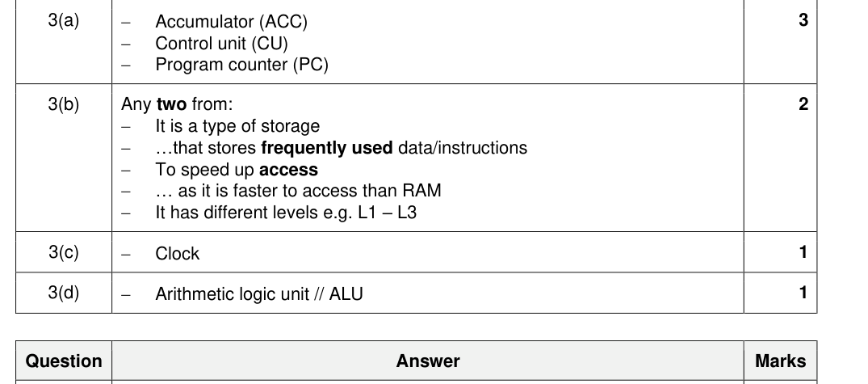This screenshot has height=384, width=868.
Task: Select the Control unit (CU) text
Action: pyautogui.click(x=221, y=43)
